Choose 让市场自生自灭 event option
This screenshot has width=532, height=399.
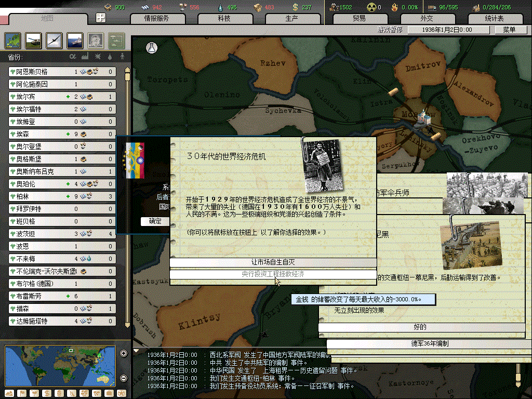[273, 262]
